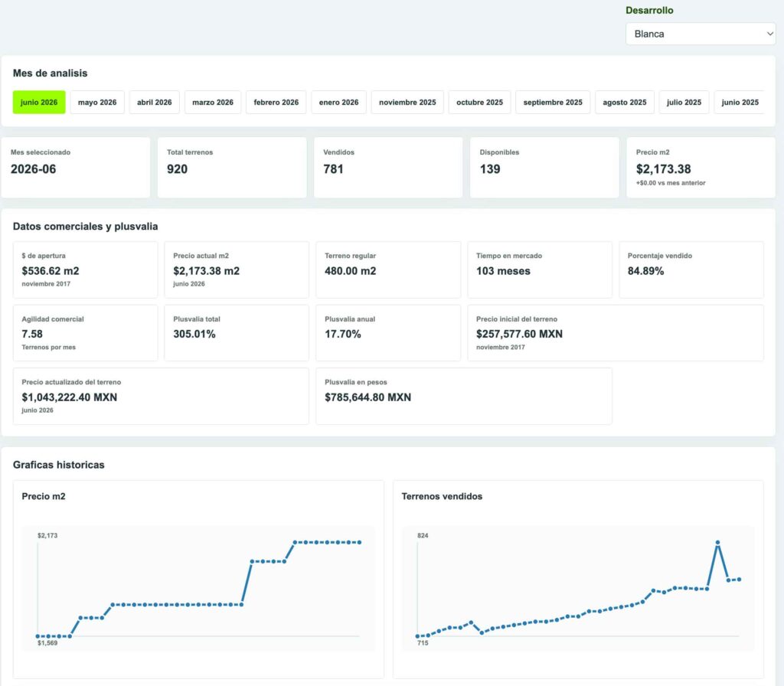This screenshot has width=784, height=686.
Task: Select the enero 2026 month tab
Action: pos(338,102)
